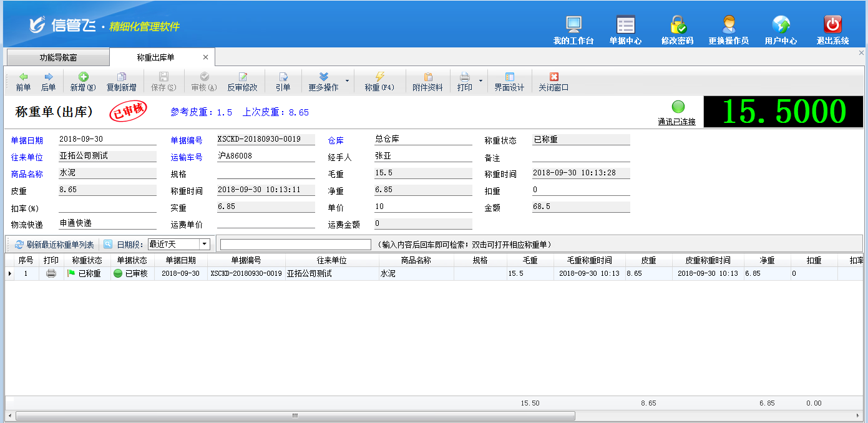Viewport: 868px width, 423px height.
Task: Open 附件资料 attachments
Action: (427, 82)
